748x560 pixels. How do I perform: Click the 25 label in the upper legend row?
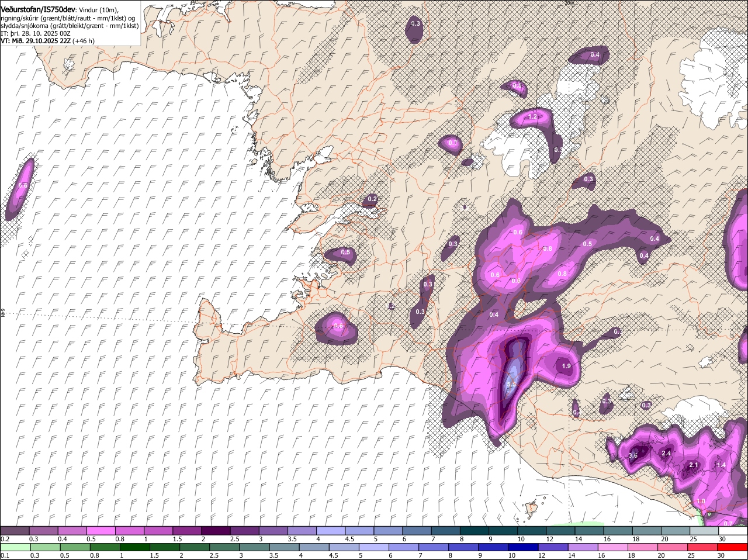pos(693,538)
